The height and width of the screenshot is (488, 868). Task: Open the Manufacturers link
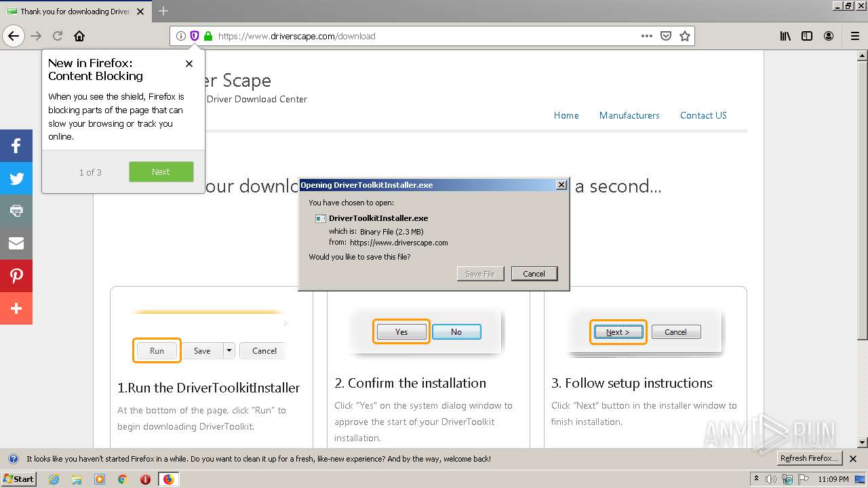629,115
